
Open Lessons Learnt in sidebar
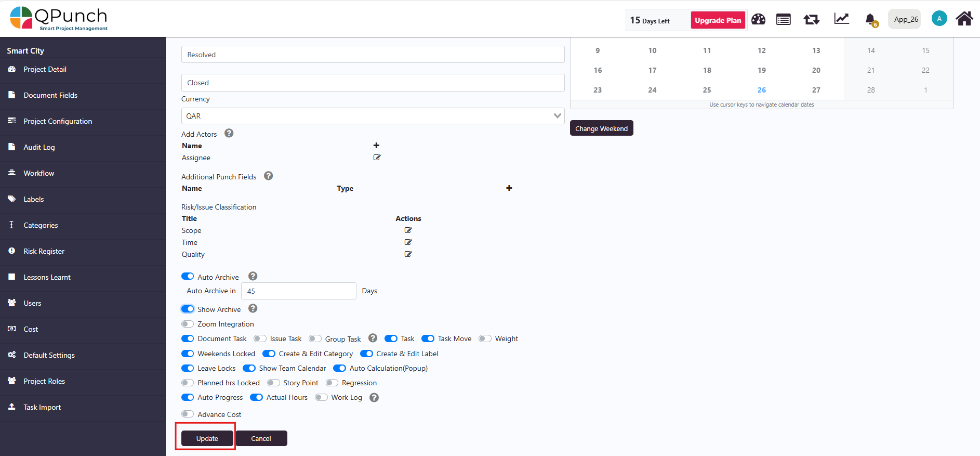47,277
